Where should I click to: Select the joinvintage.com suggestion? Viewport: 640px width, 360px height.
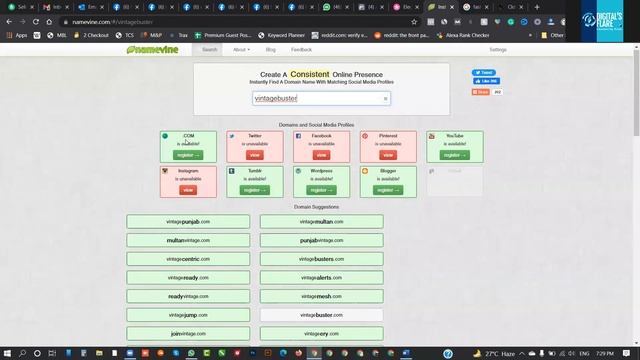click(188, 334)
